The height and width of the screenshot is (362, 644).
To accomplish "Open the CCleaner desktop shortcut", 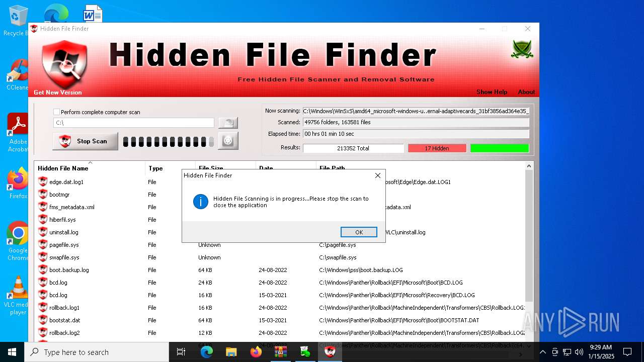I will click(x=18, y=74).
